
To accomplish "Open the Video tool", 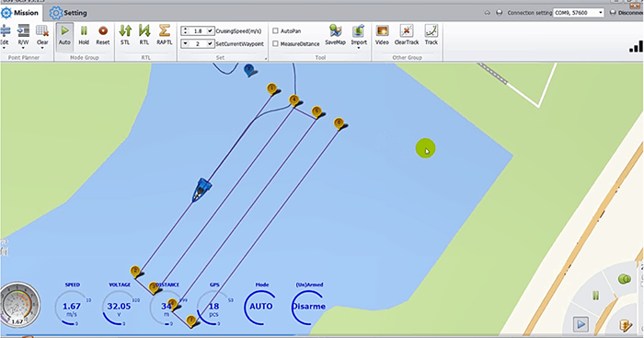I will pyautogui.click(x=382, y=30).
